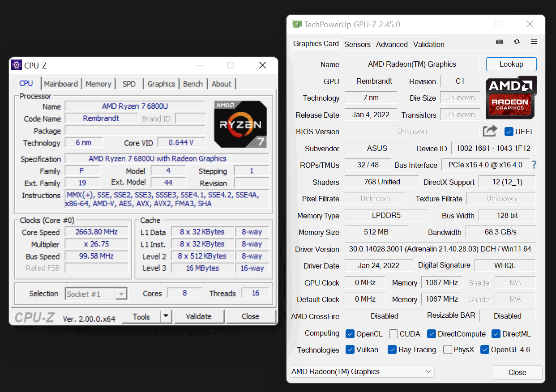The height and width of the screenshot is (392, 556).
Task: Toggle the UEFI checkbox
Action: tap(509, 132)
